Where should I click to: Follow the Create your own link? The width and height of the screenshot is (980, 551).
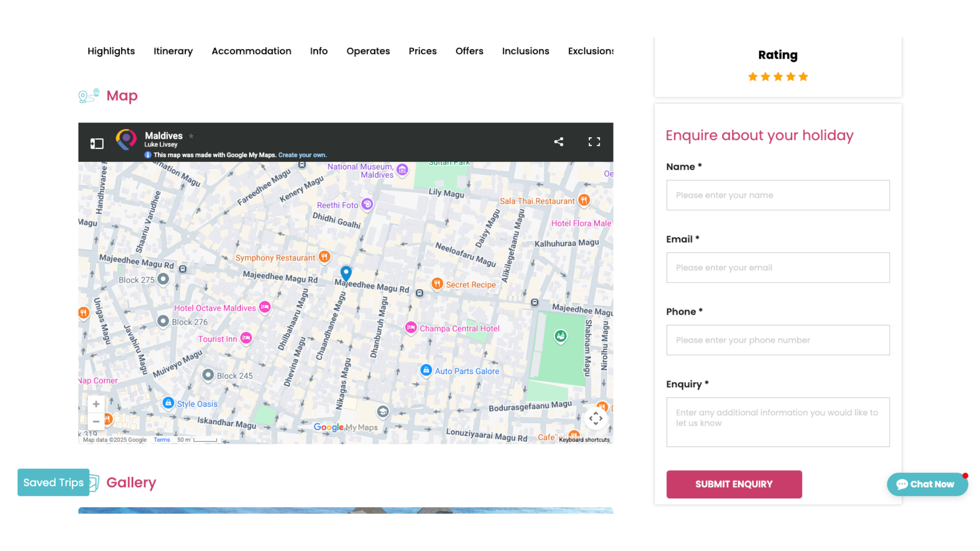pos(302,155)
